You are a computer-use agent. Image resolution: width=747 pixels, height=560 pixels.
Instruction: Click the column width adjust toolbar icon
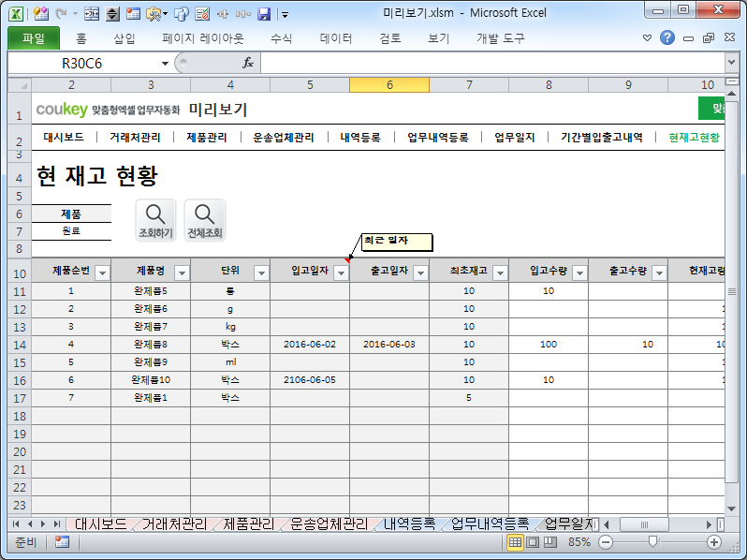tap(92, 14)
